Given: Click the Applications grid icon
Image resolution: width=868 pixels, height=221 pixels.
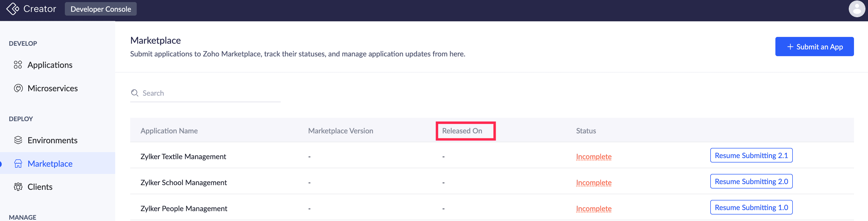Looking at the screenshot, I should pyautogui.click(x=18, y=65).
